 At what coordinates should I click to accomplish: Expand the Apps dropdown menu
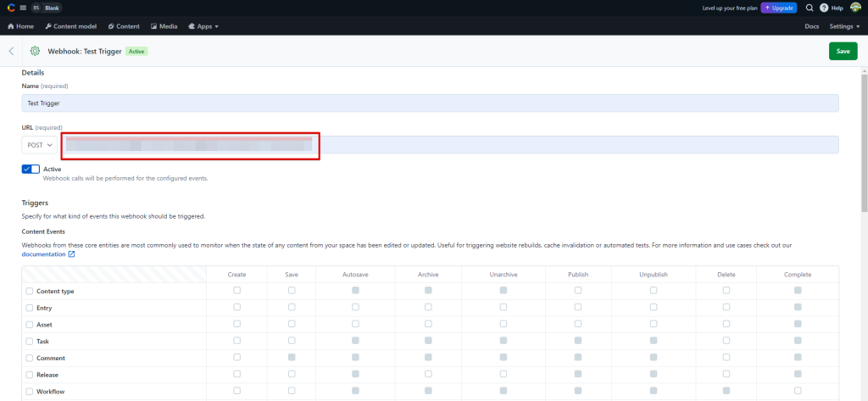[x=203, y=26]
